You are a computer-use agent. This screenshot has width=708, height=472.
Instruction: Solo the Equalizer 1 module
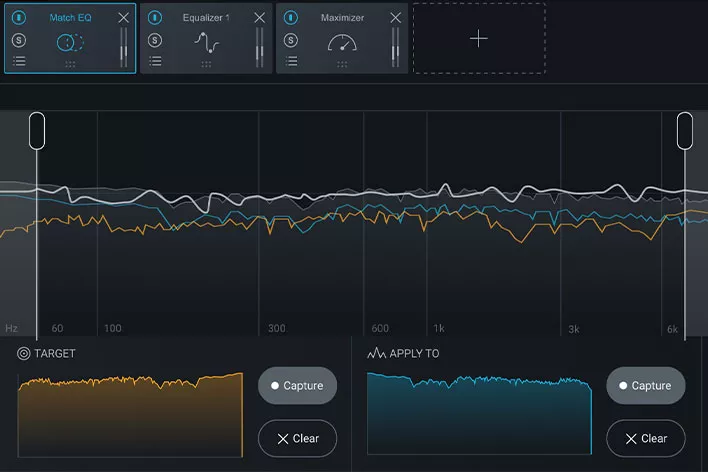pos(154,40)
